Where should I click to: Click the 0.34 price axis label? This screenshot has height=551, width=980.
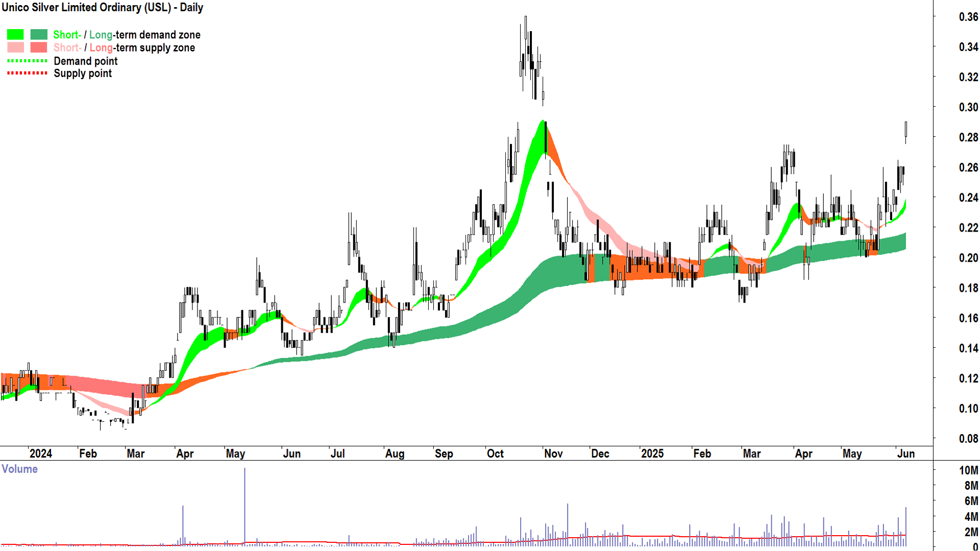[x=968, y=47]
